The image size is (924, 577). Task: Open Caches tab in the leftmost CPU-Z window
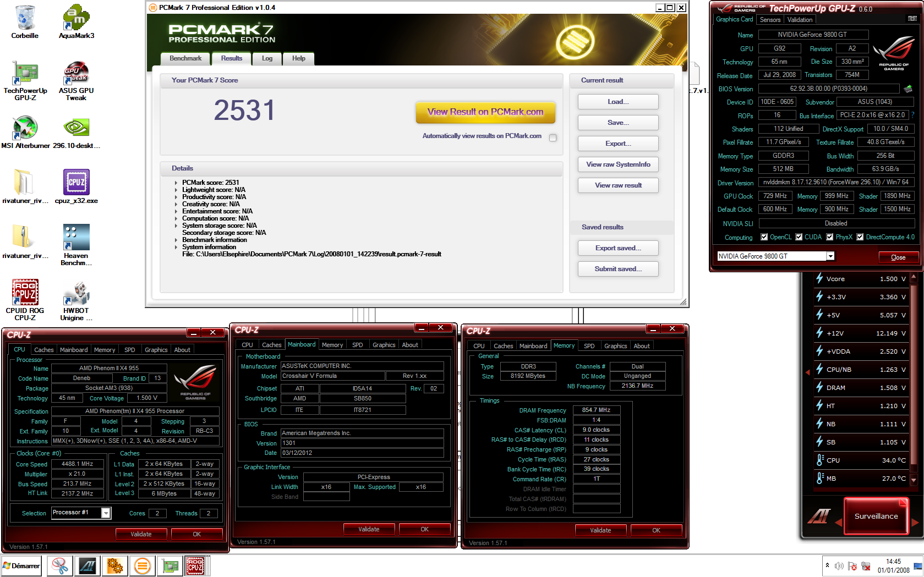[x=44, y=350]
